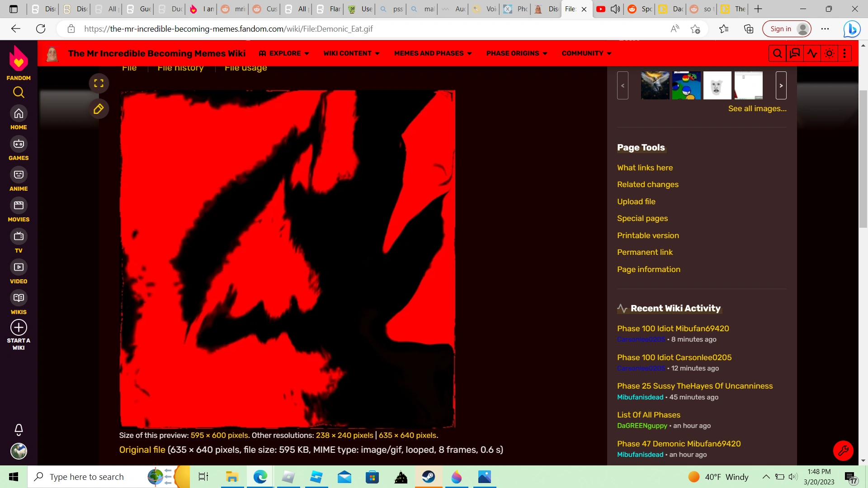Viewport: 868px width, 488px height.
Task: Switch to File usage tab
Action: [245, 68]
